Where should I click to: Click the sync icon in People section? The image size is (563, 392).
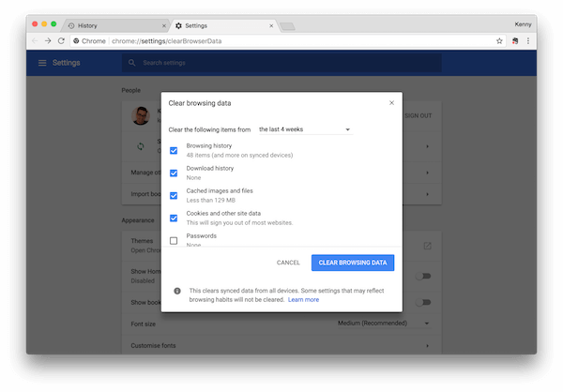click(x=141, y=146)
